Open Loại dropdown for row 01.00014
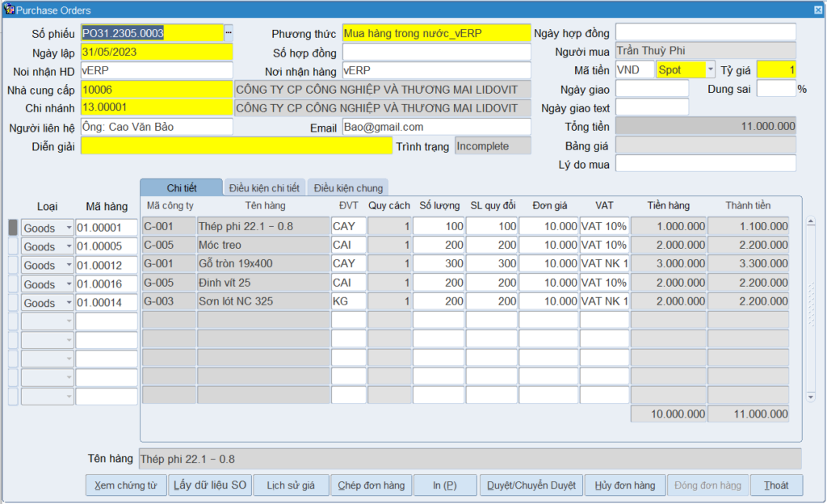 click(69, 303)
